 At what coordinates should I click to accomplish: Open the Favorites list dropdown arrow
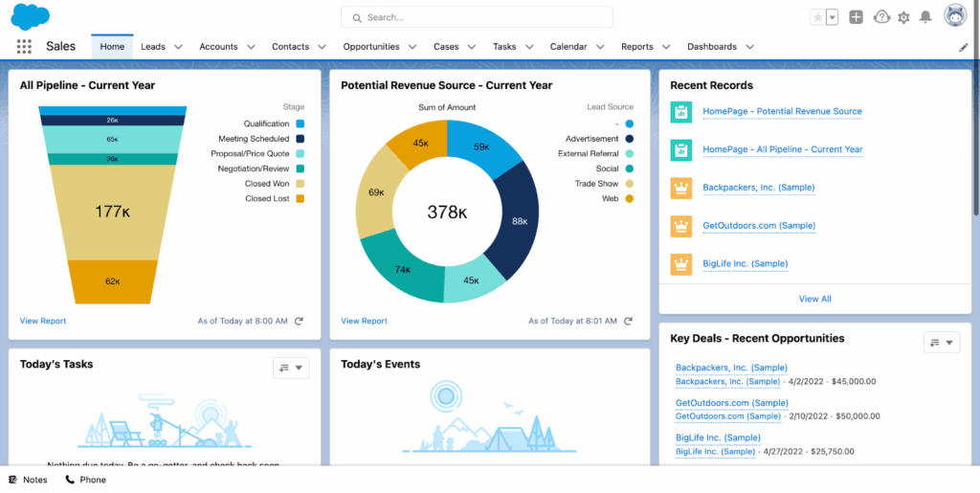coord(832,17)
